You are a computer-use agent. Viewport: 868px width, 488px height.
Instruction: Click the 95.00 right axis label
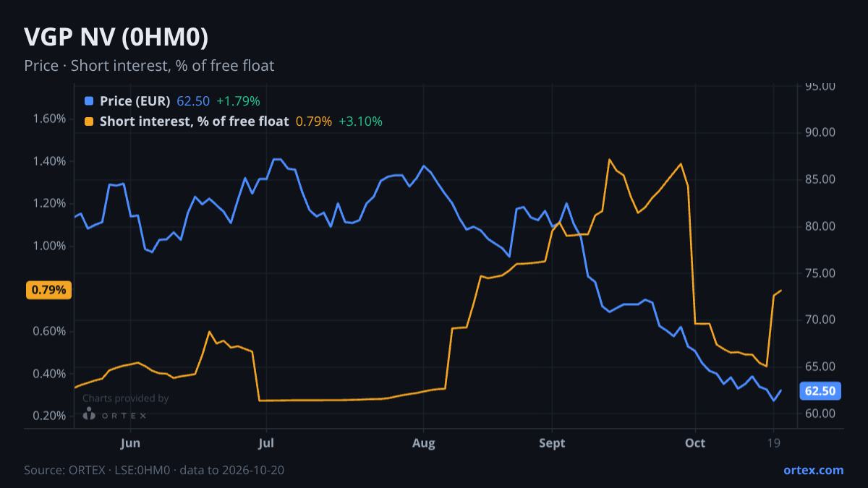(820, 86)
